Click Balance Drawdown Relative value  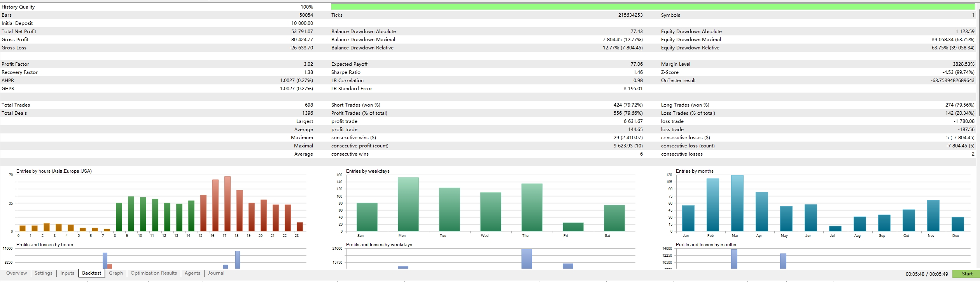[623, 48]
